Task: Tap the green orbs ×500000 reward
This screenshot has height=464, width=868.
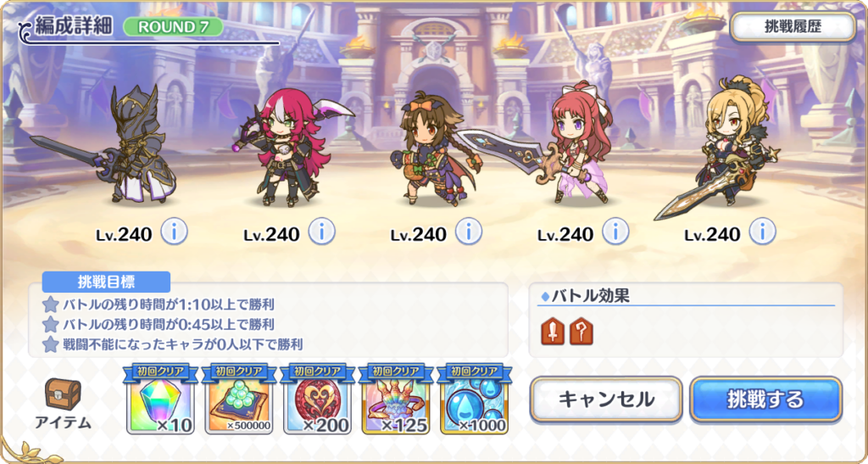Action: pos(238,400)
